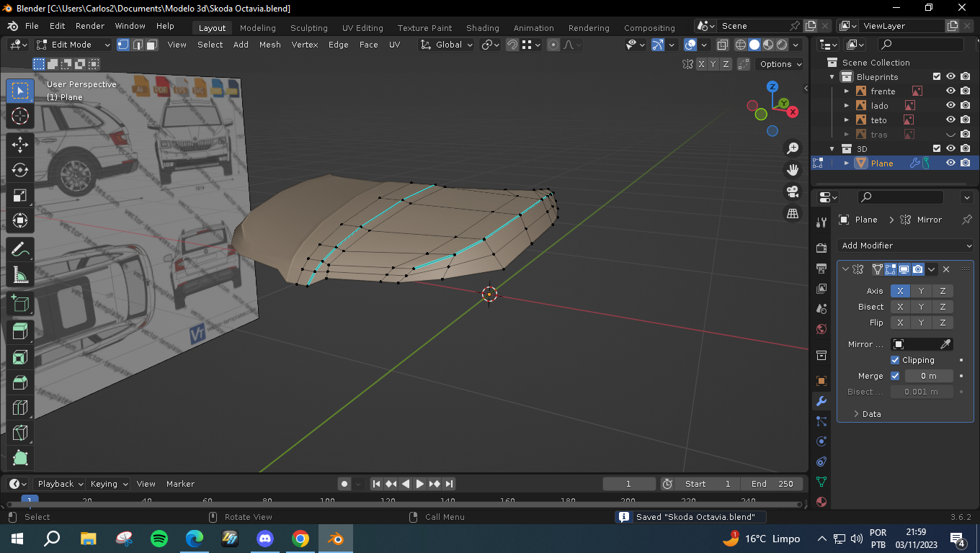Select the Cursor tool in the toolbar

click(20, 116)
